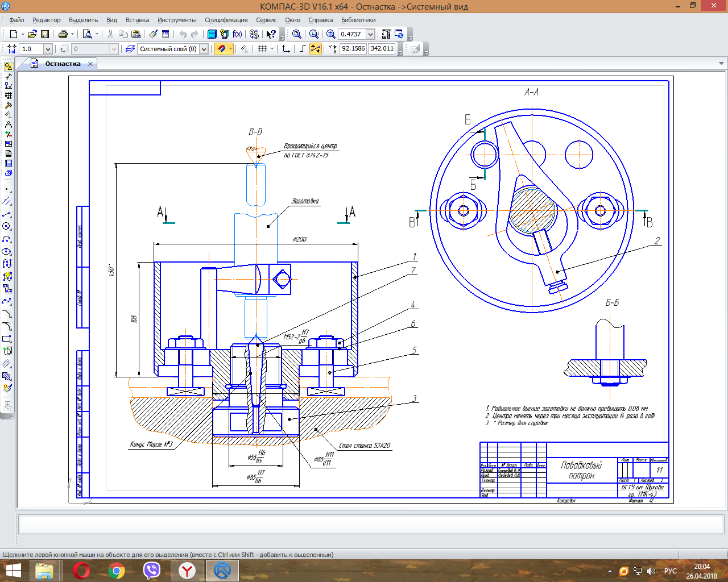This screenshot has width=728, height=582.
Task: Toggle the Grid display button
Action: [x=262, y=49]
